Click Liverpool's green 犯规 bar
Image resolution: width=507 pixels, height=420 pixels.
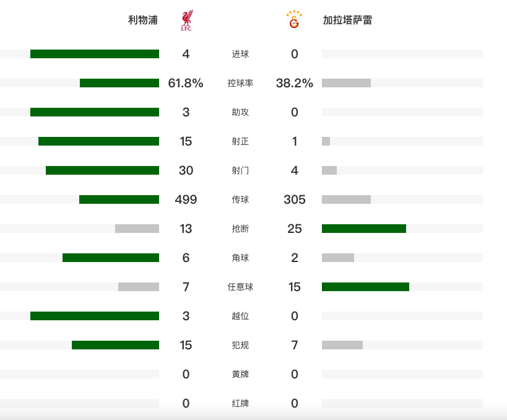click(115, 345)
